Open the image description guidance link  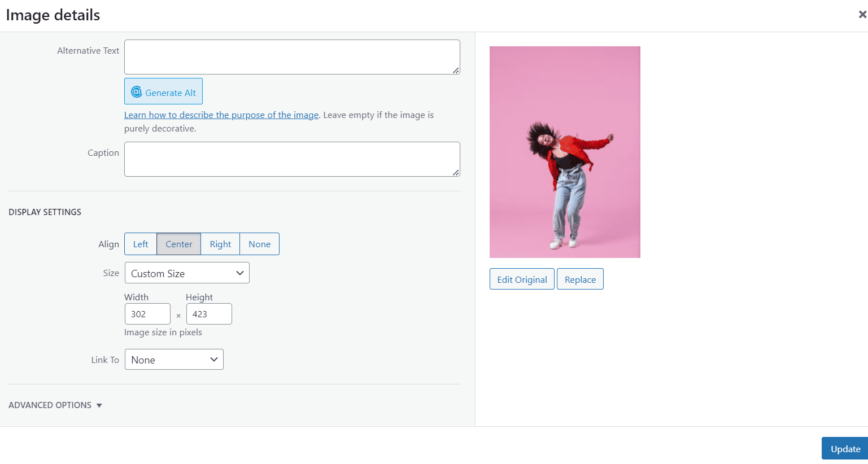pyautogui.click(x=221, y=115)
